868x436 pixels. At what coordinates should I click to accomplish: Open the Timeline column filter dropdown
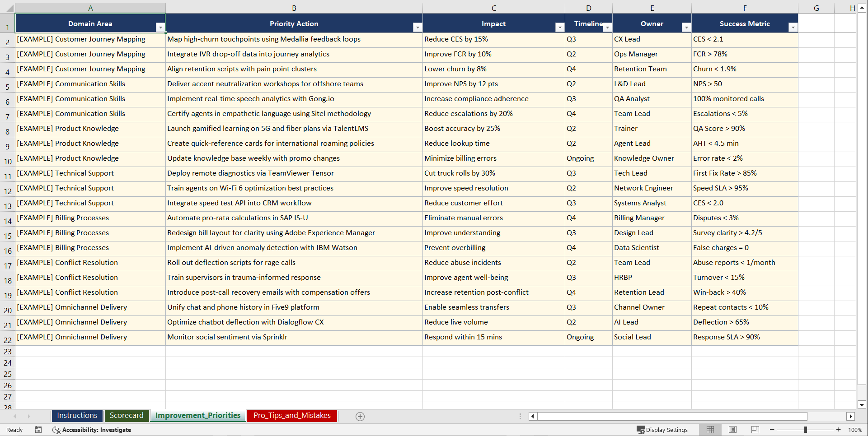pos(608,28)
